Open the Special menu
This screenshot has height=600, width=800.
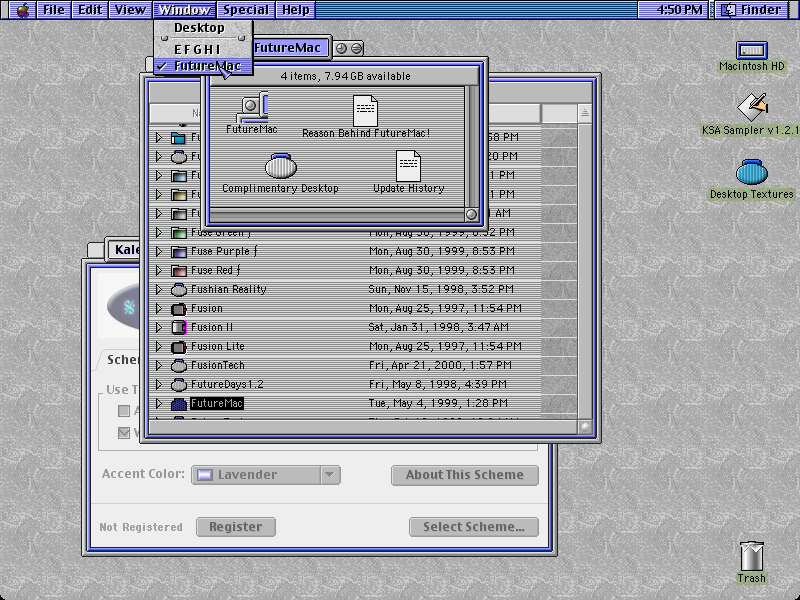245,10
